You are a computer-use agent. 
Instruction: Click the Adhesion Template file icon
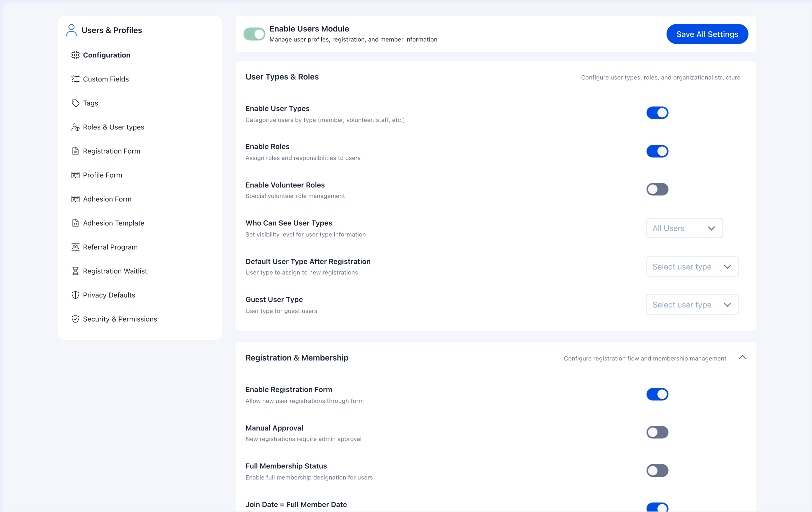coord(75,222)
